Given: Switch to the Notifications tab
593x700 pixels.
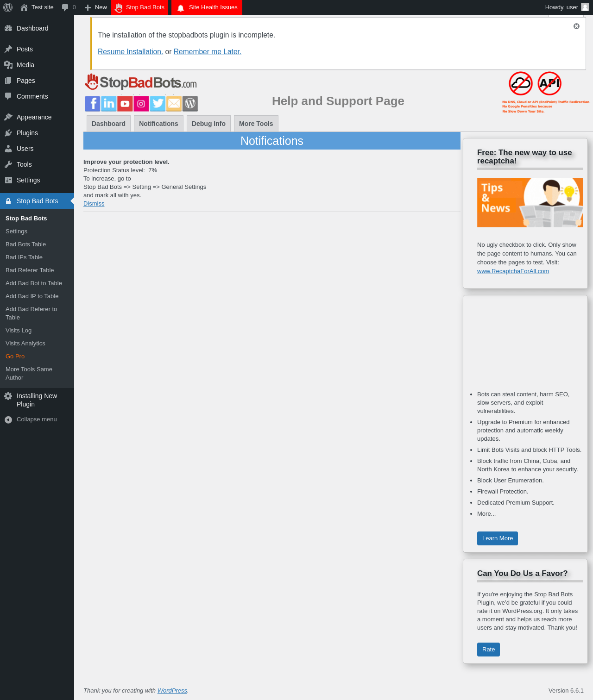Looking at the screenshot, I should (x=158, y=124).
